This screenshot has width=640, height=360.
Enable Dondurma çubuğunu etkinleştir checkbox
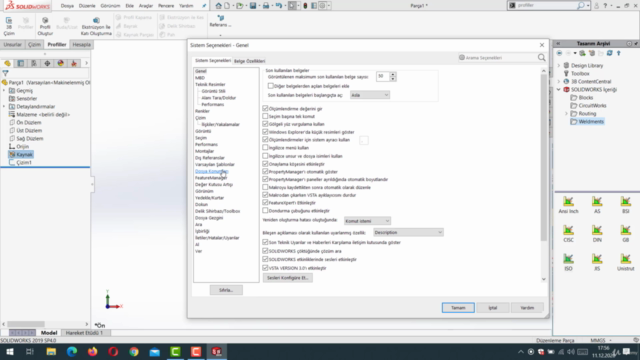coord(265,211)
